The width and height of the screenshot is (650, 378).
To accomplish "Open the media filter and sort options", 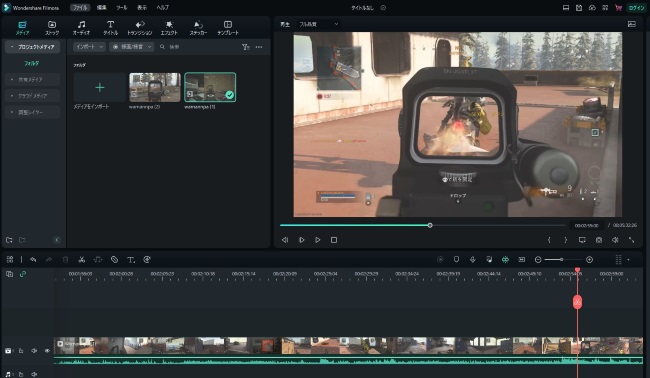I will tap(246, 47).
